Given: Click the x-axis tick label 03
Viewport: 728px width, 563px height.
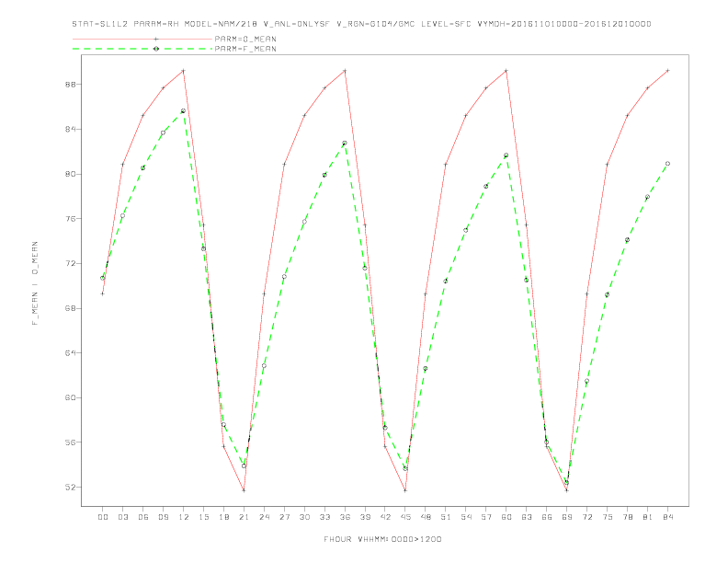Looking at the screenshot, I should [x=122, y=517].
